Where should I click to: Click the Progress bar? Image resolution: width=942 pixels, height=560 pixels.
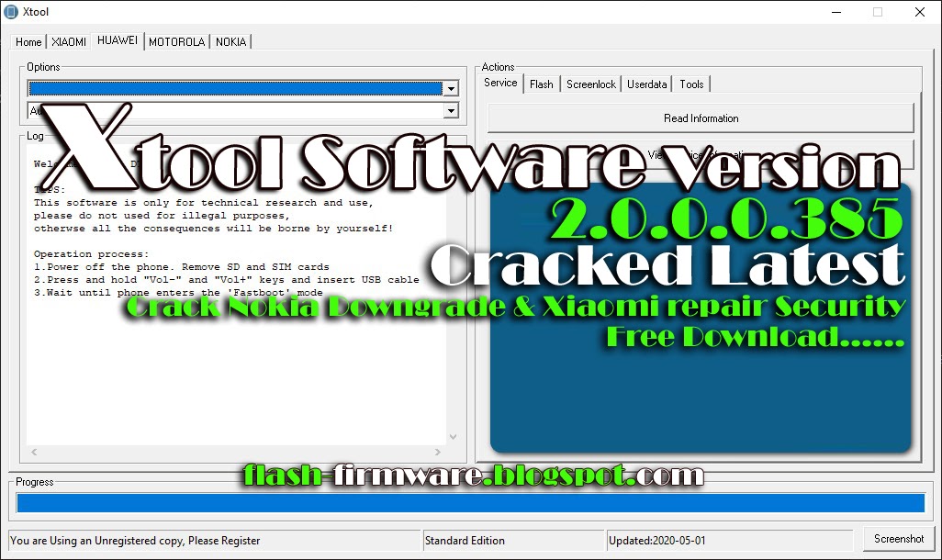tap(471, 502)
